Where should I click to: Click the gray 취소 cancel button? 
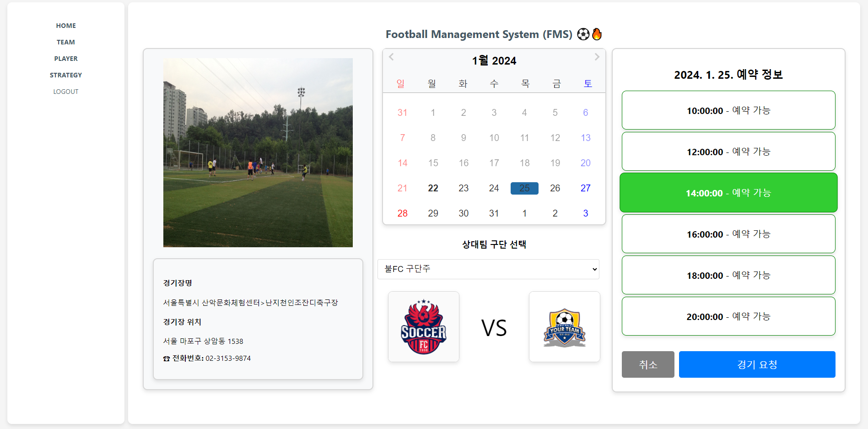(648, 364)
